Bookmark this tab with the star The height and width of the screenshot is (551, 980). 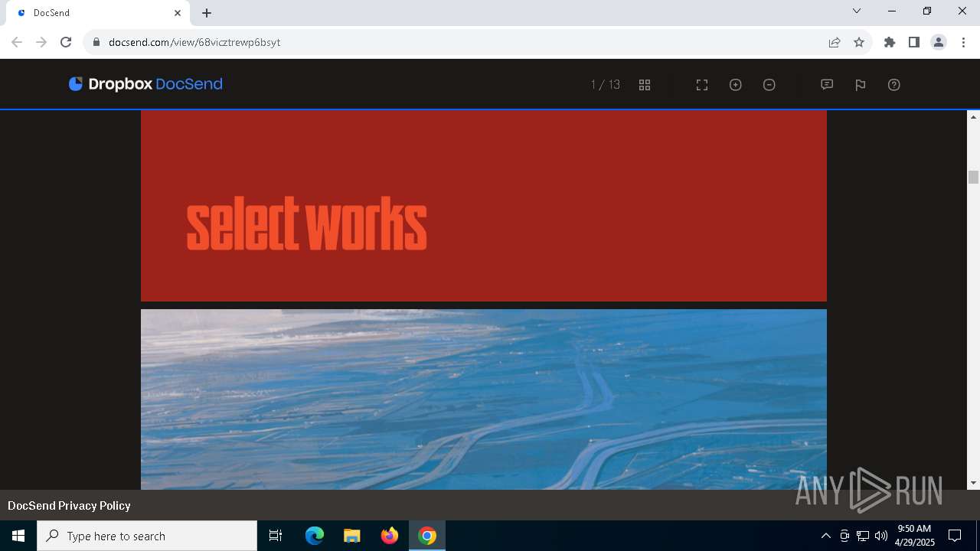coord(859,42)
